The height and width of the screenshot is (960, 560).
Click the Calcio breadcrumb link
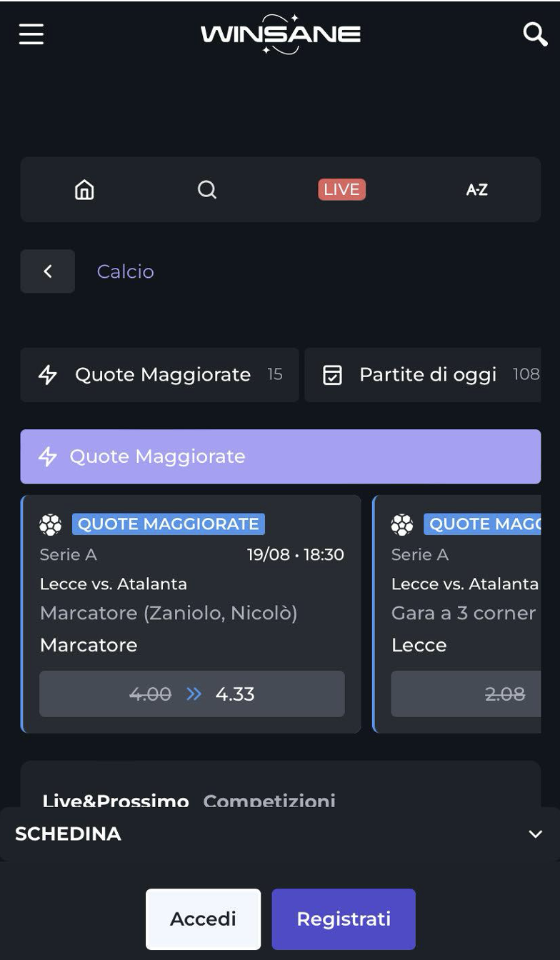[x=126, y=271]
